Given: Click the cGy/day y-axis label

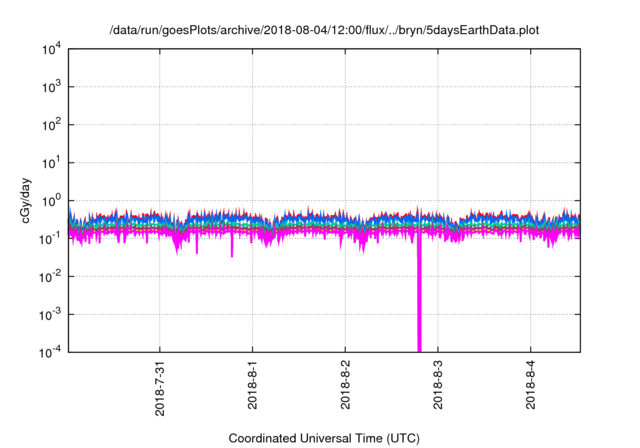Looking at the screenshot, I should click(25, 200).
